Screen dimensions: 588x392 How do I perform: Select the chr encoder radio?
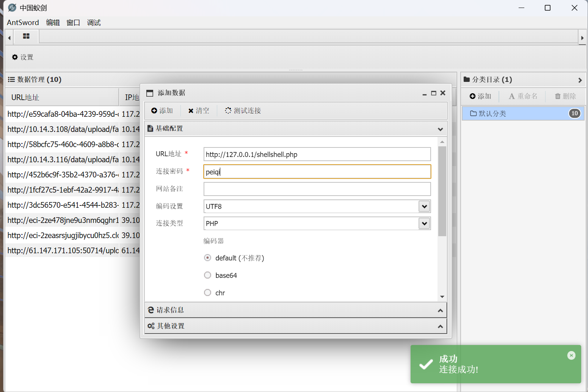[x=207, y=293]
